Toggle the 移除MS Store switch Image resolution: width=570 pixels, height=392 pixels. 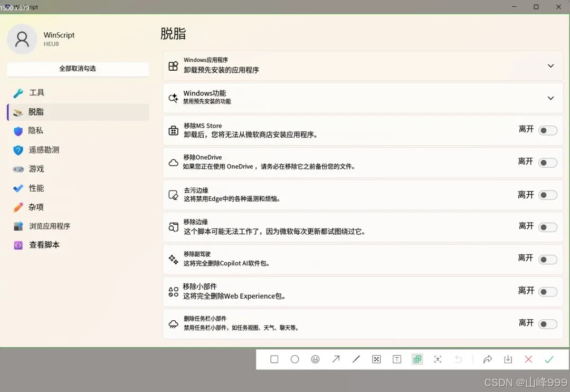coord(548,130)
